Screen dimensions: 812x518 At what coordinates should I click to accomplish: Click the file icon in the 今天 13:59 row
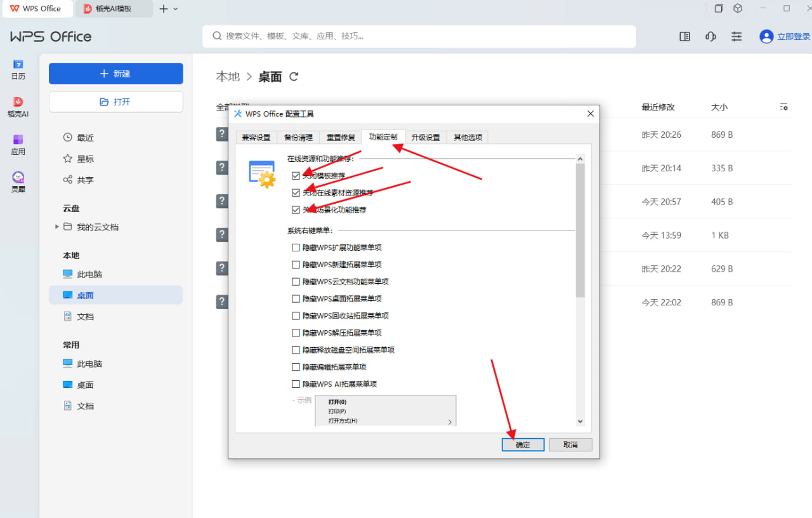tap(222, 235)
